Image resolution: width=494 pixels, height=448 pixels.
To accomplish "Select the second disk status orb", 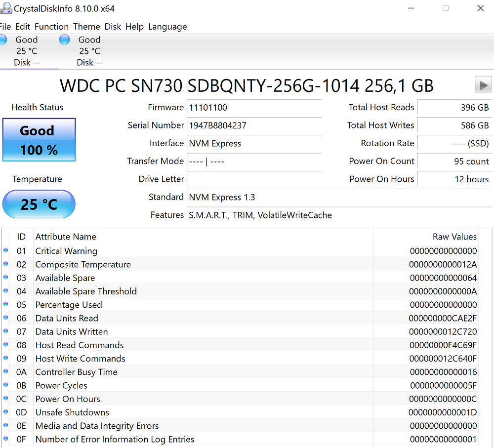I will [65, 40].
